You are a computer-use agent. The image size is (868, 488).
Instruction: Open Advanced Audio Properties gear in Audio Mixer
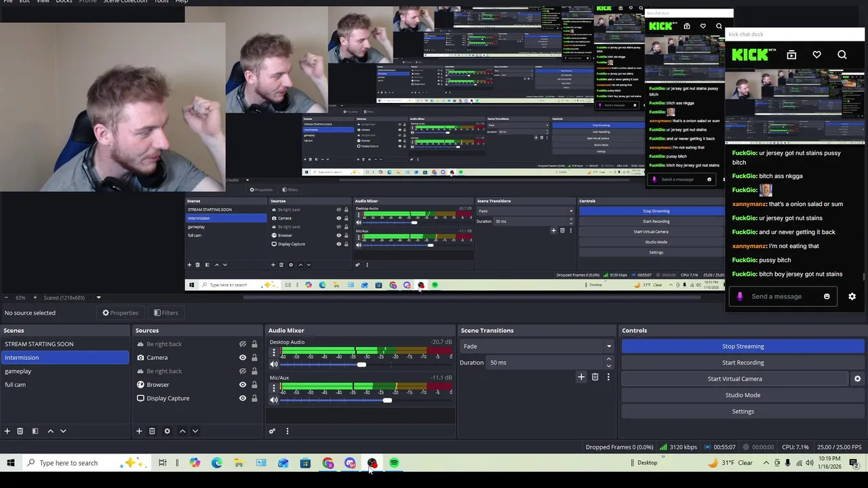tap(272, 431)
